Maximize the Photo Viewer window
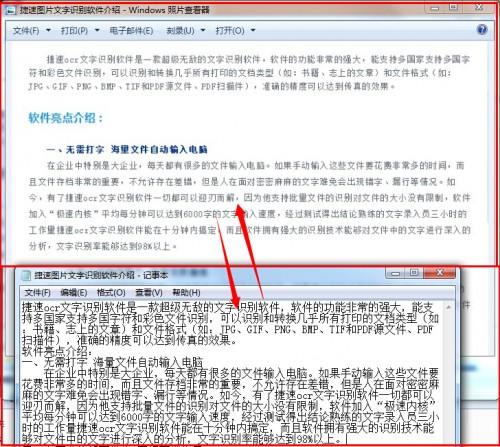500x447 pixels. pos(454,8)
